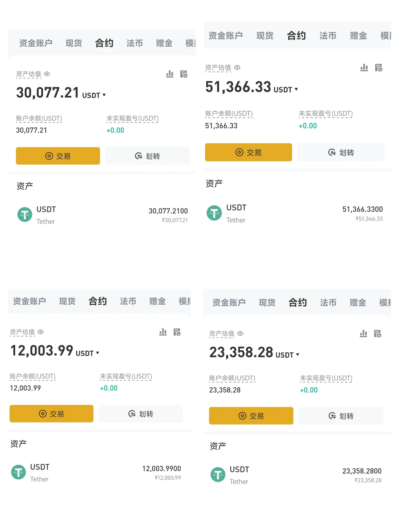Open history record icon in 51,366.33 panel
Screen dimensions: 399x532
[x=379, y=68]
